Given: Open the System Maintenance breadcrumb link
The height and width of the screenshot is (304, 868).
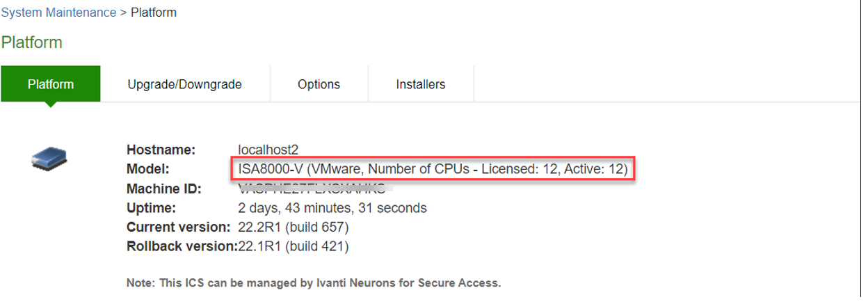Looking at the screenshot, I should [58, 13].
